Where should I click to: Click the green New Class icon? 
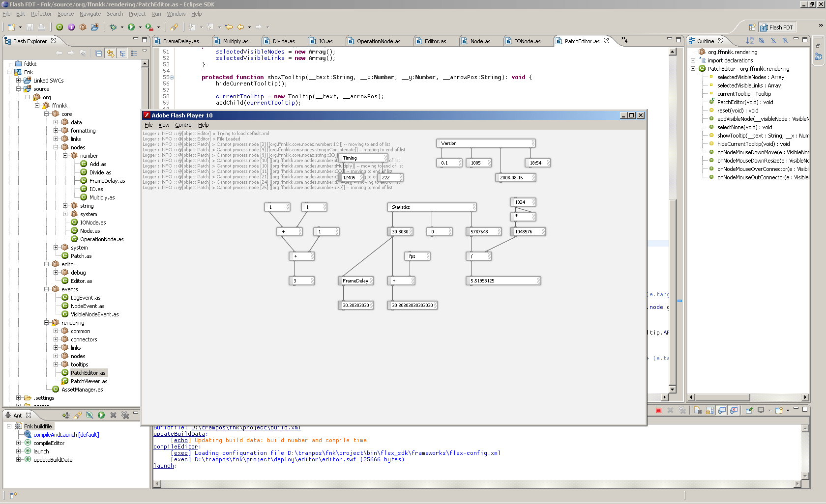point(59,27)
